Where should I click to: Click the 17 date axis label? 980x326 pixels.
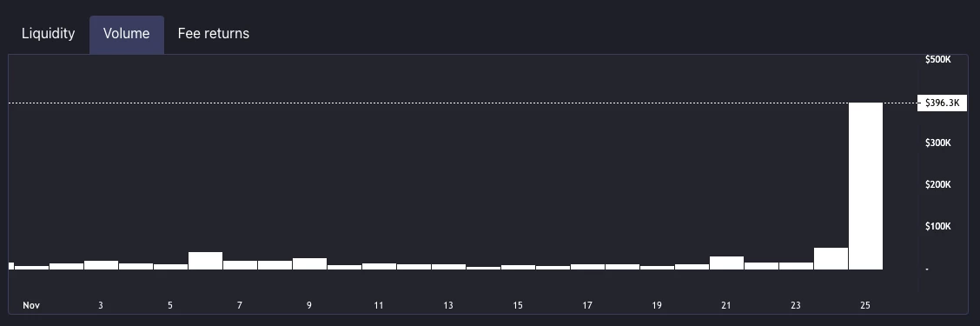tap(587, 306)
